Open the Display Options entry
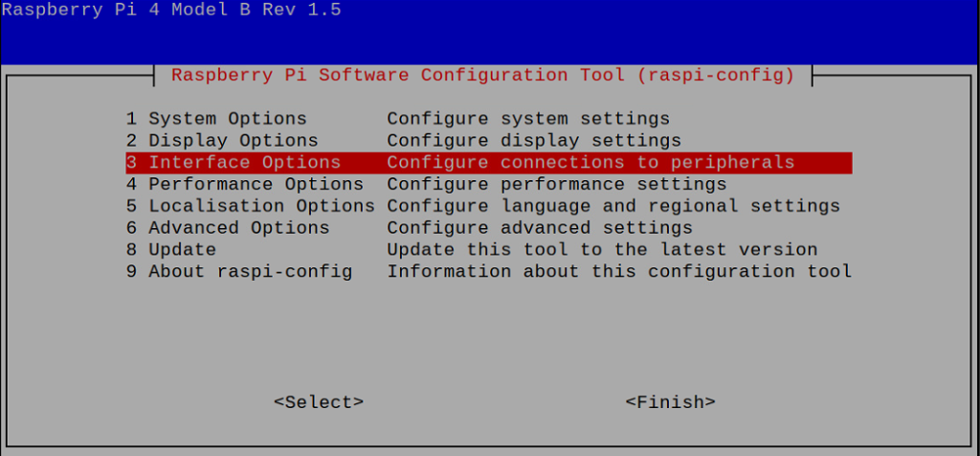The height and width of the screenshot is (456, 980). click(x=222, y=141)
